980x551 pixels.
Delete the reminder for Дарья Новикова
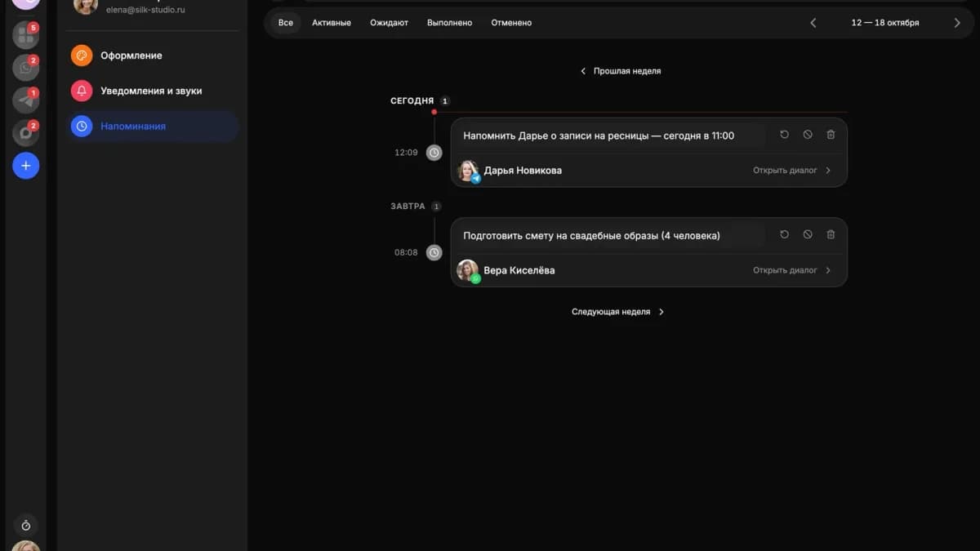[831, 135]
